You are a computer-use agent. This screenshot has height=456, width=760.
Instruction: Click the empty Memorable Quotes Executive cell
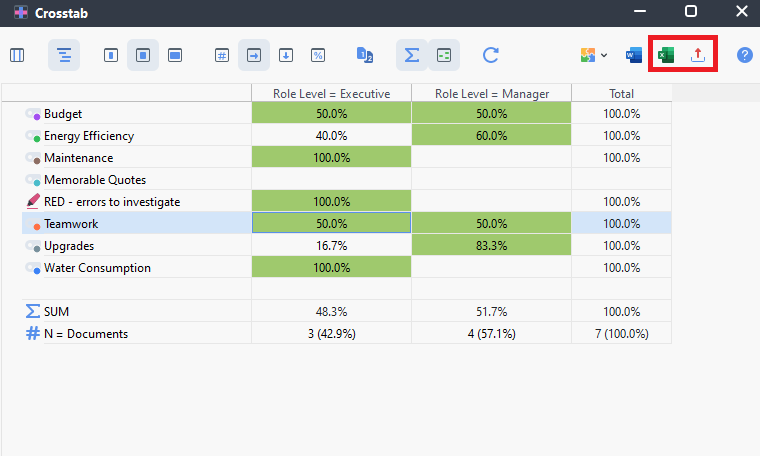(x=332, y=180)
